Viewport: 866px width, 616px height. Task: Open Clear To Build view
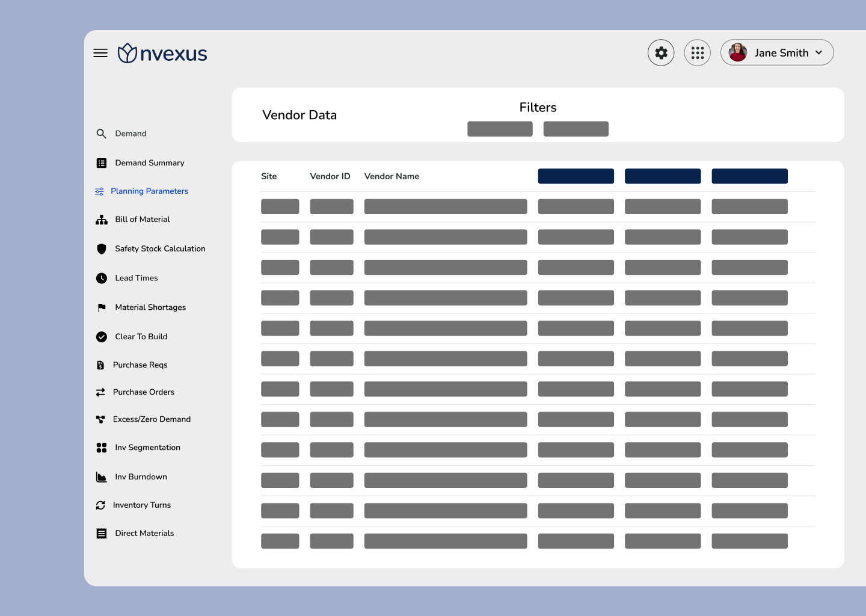click(141, 337)
